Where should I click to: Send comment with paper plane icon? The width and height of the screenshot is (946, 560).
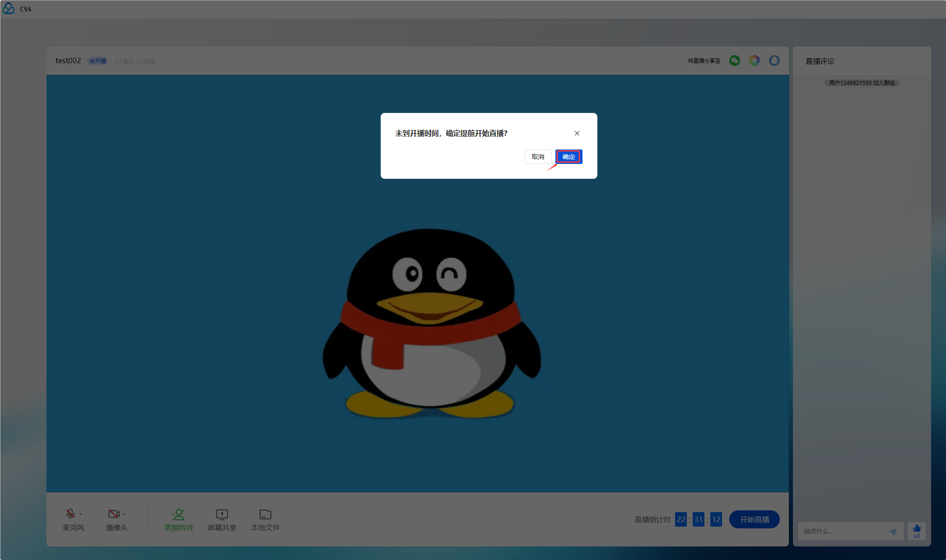893,532
